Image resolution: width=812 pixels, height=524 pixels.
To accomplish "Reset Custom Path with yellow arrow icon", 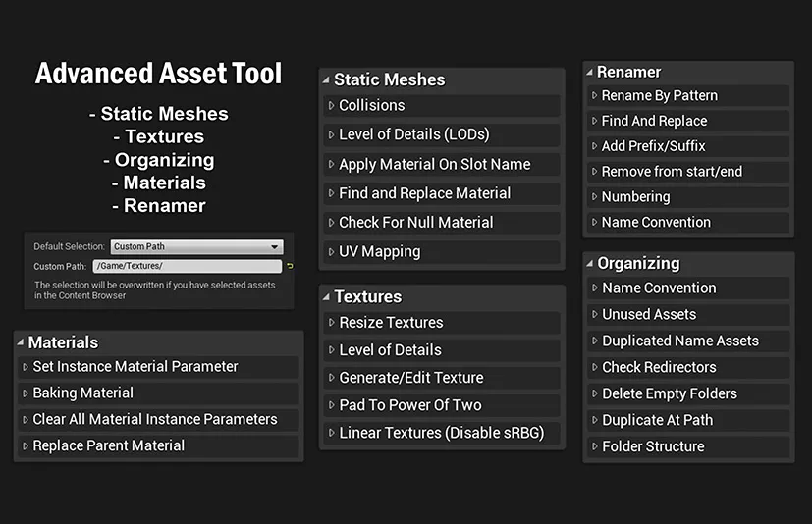I will click(x=290, y=266).
